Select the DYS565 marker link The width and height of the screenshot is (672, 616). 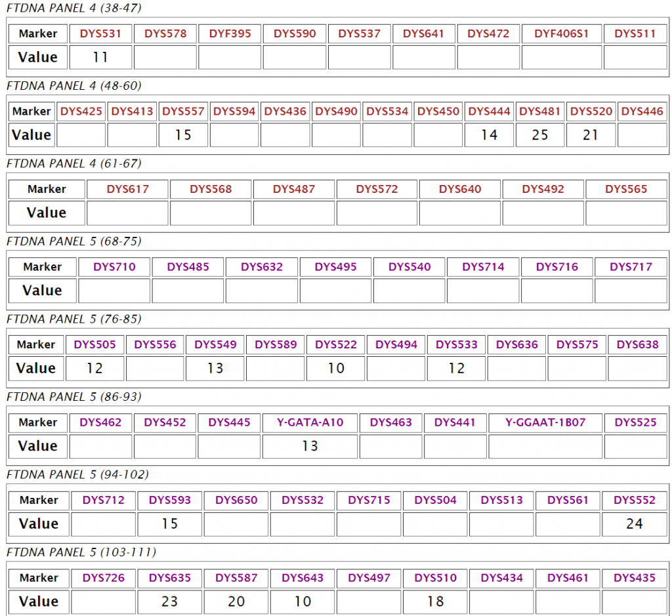[625, 189]
